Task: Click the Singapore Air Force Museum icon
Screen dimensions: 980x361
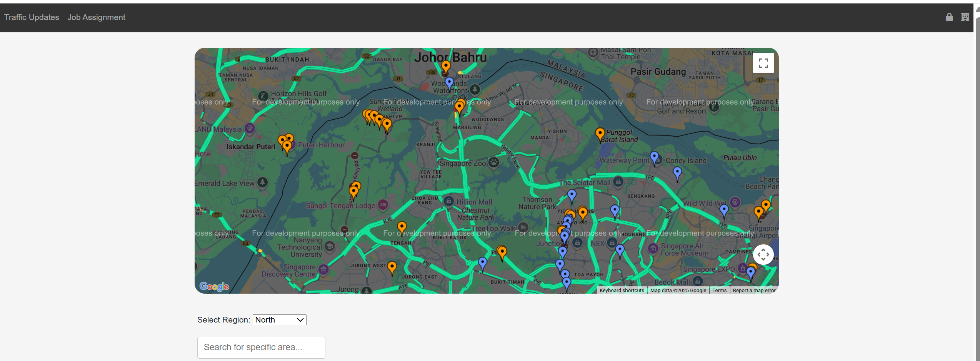Action: tap(653, 249)
